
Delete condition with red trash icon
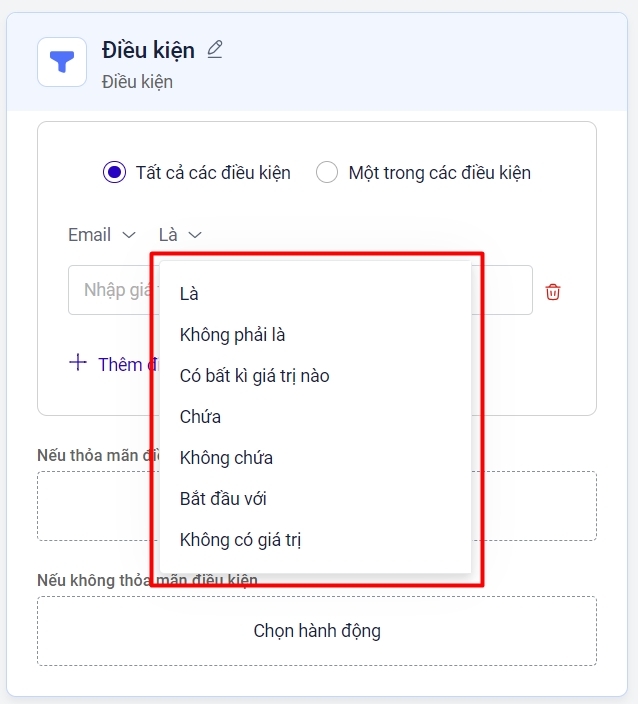coord(553,292)
